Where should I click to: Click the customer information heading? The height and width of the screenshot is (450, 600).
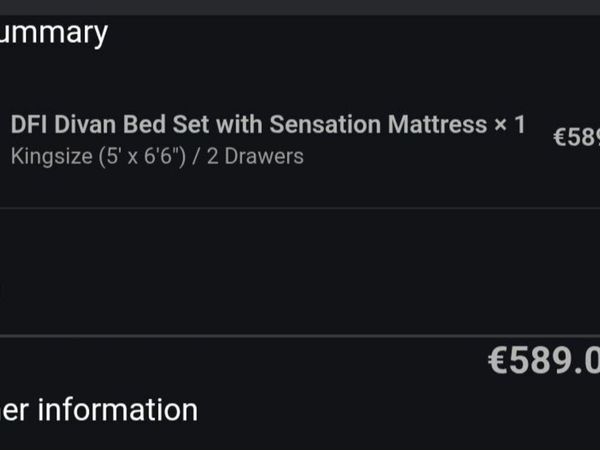(98, 409)
